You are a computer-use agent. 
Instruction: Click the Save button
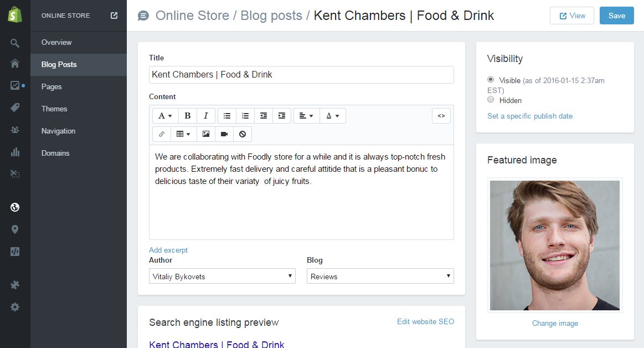pyautogui.click(x=616, y=16)
